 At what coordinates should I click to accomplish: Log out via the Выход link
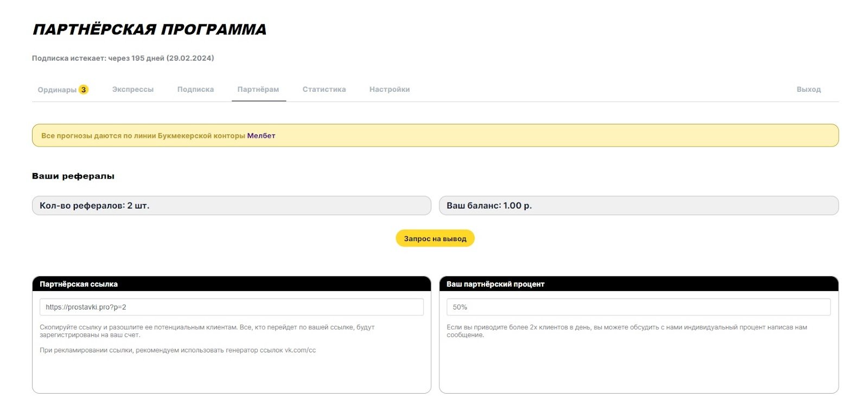[808, 90]
